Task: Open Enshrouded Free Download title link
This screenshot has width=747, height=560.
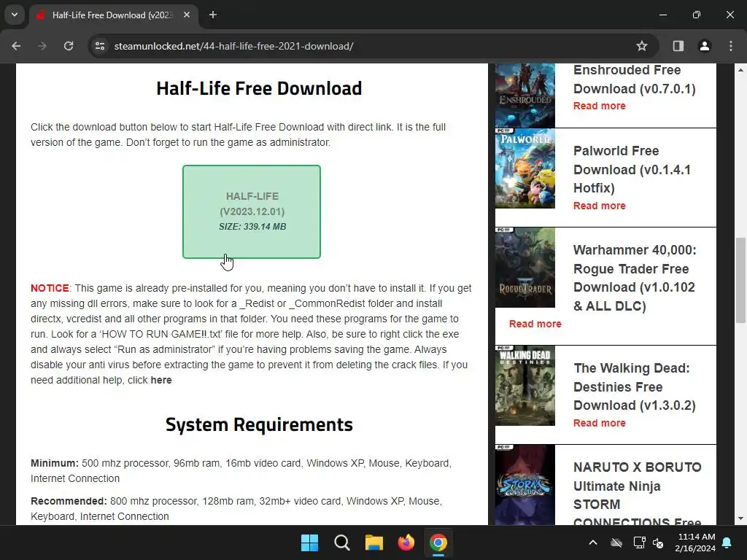Action: tap(634, 79)
